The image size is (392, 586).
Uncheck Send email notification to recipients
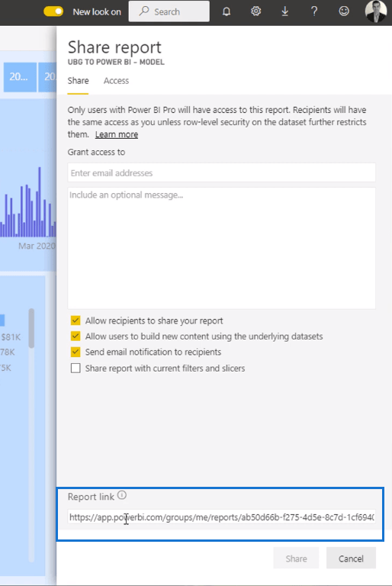pos(76,352)
